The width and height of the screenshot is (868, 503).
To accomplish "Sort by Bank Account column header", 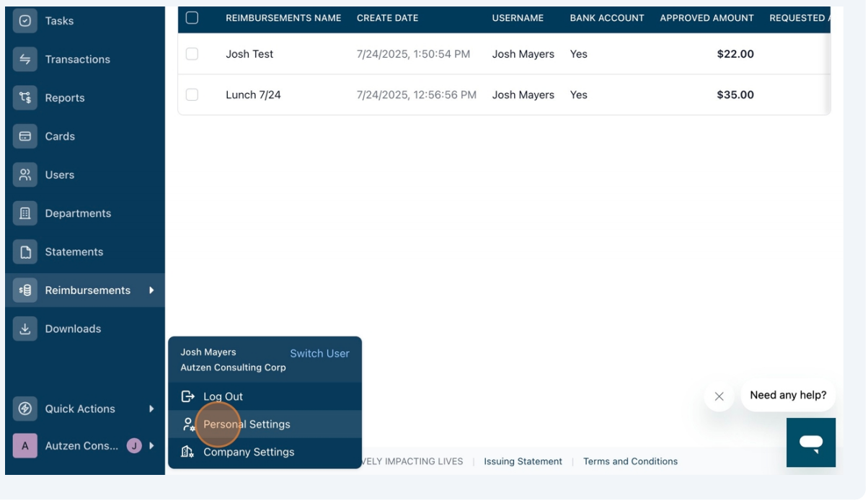I will click(607, 18).
